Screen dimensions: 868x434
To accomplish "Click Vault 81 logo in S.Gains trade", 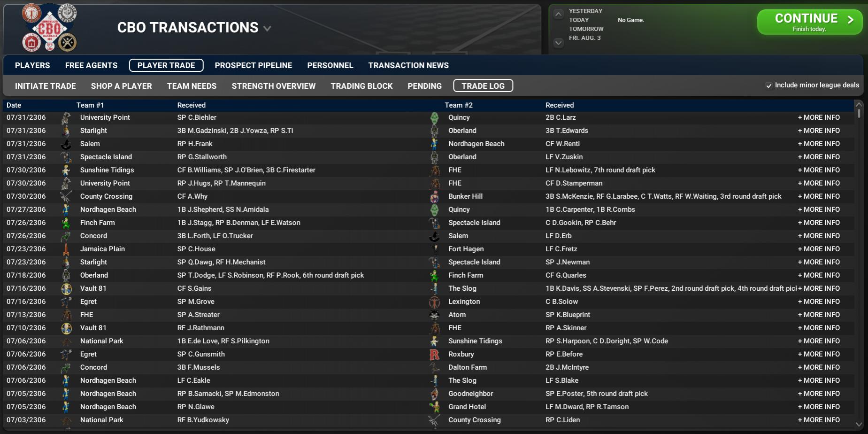I will (x=66, y=289).
